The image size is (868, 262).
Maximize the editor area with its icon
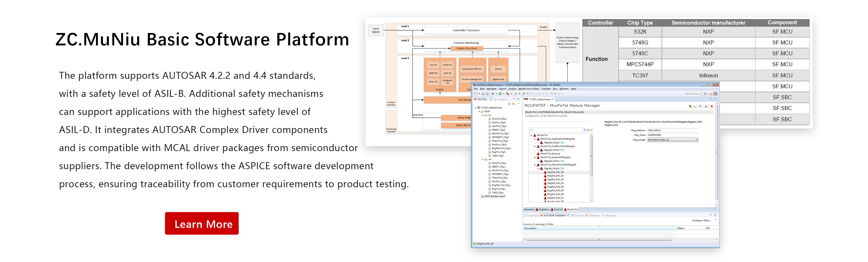point(715,99)
